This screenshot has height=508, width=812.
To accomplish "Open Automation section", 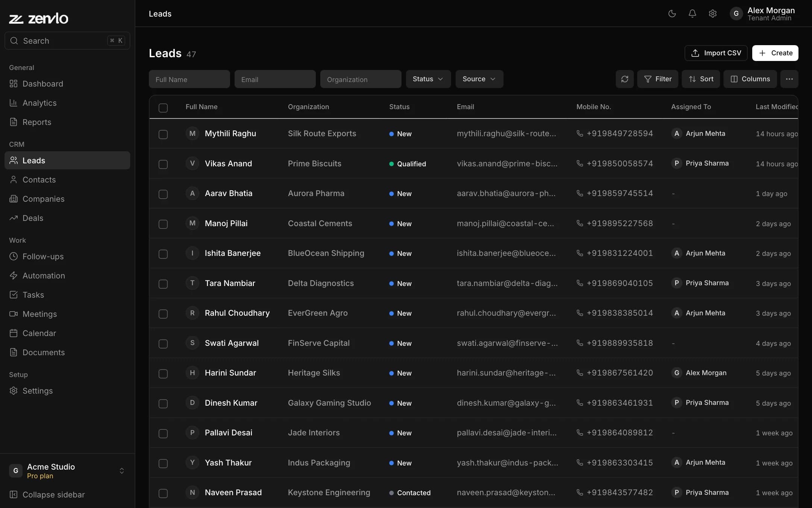I will pyautogui.click(x=67, y=275).
